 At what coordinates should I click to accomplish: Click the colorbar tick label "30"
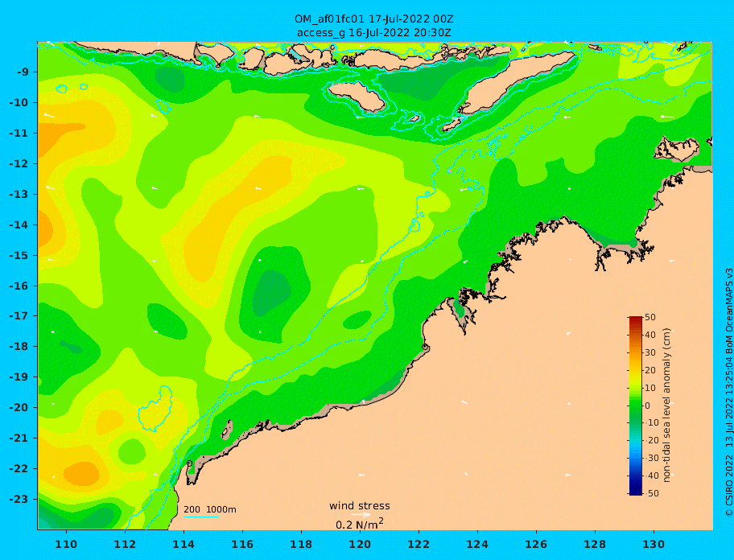click(650, 352)
